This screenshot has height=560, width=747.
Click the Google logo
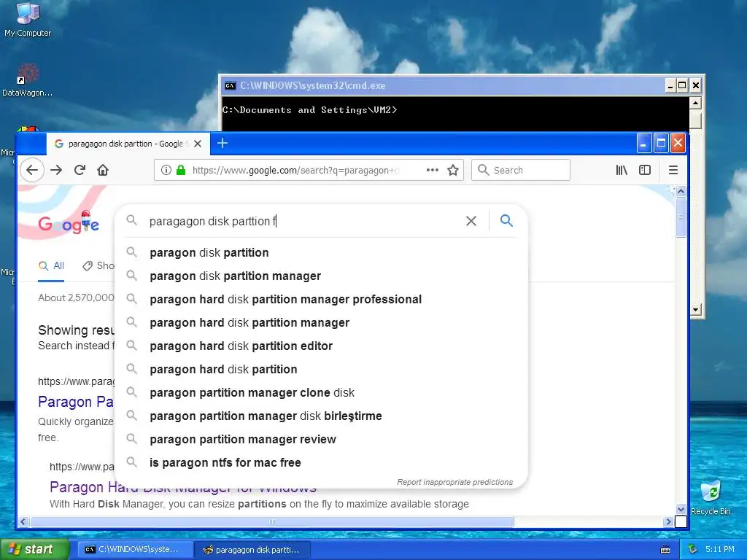point(69,223)
